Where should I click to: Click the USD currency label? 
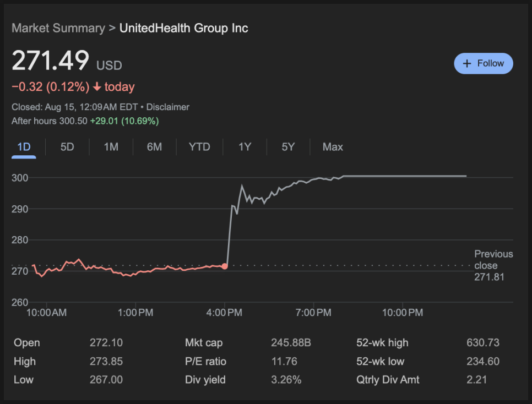coord(109,65)
